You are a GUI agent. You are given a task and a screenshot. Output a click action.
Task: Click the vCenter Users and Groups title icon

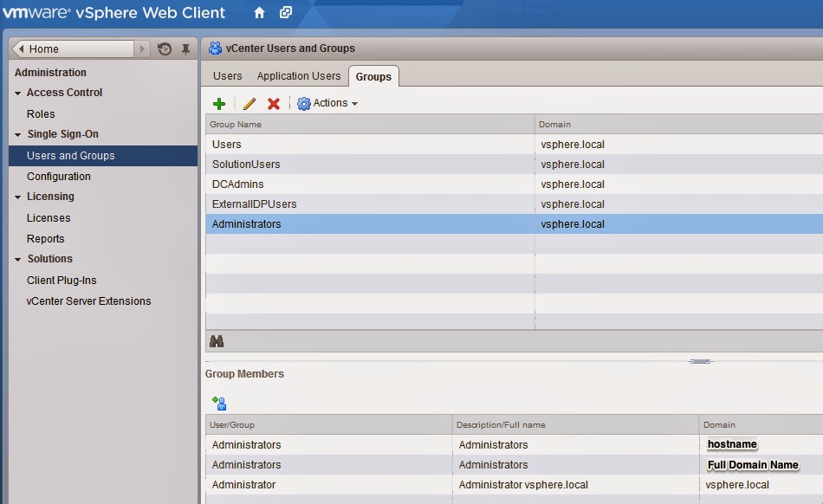215,48
